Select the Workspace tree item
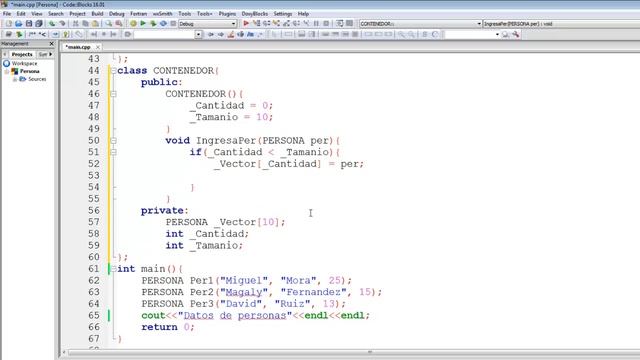The height and width of the screenshot is (360, 640). click(x=24, y=64)
